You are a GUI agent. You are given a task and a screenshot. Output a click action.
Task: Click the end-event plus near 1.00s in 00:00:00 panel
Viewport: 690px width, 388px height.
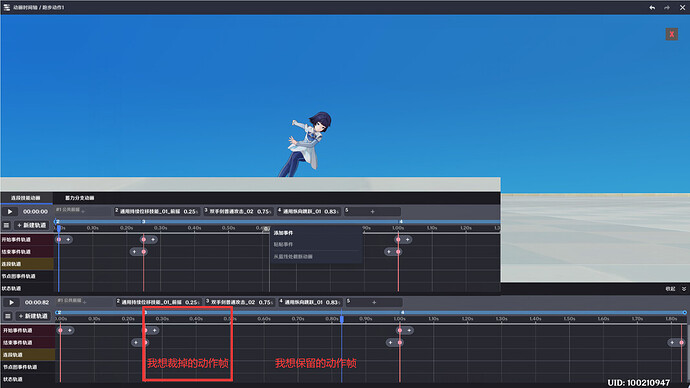click(389, 252)
